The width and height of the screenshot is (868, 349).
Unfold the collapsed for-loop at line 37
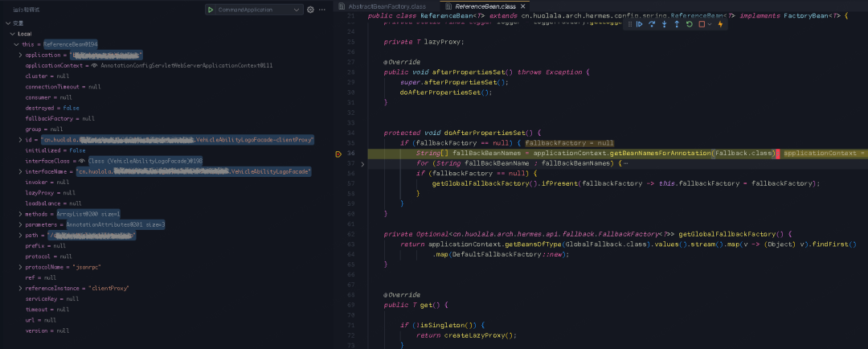(362, 164)
